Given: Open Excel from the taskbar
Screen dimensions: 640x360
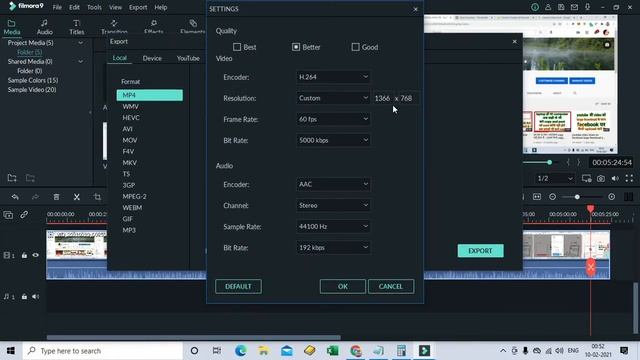Looking at the screenshot, I should [333, 351].
